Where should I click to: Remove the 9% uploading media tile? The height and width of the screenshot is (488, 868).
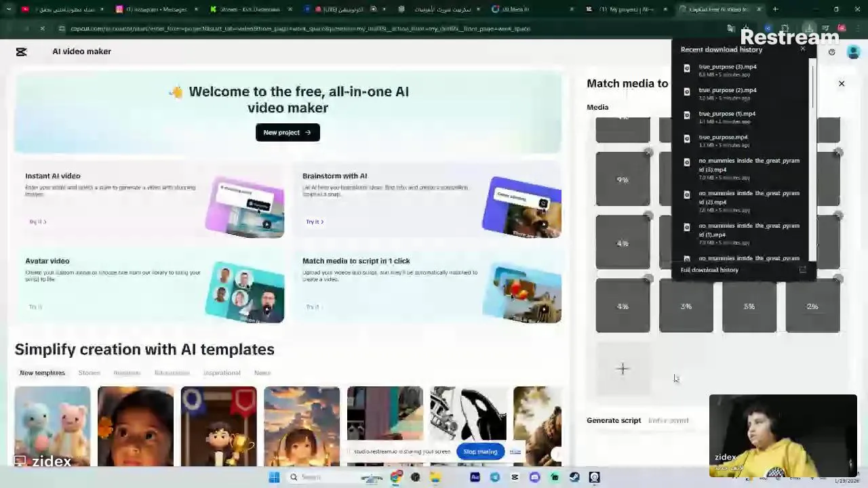pos(649,152)
